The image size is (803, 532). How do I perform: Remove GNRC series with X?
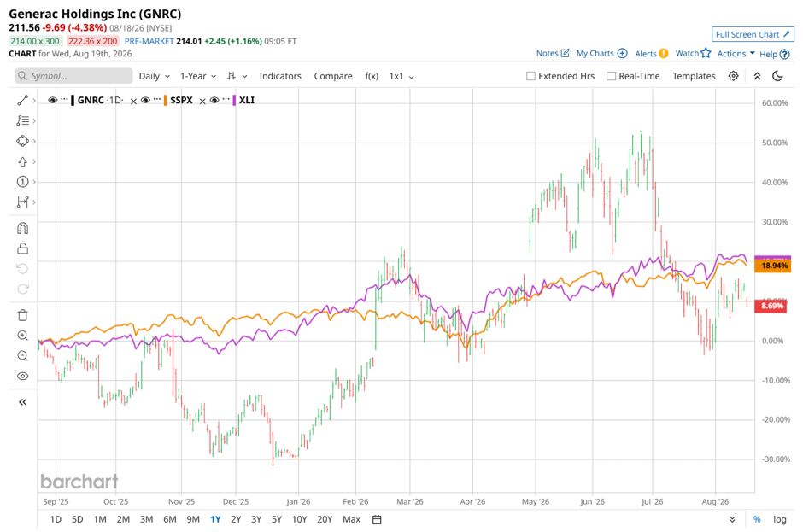click(133, 101)
